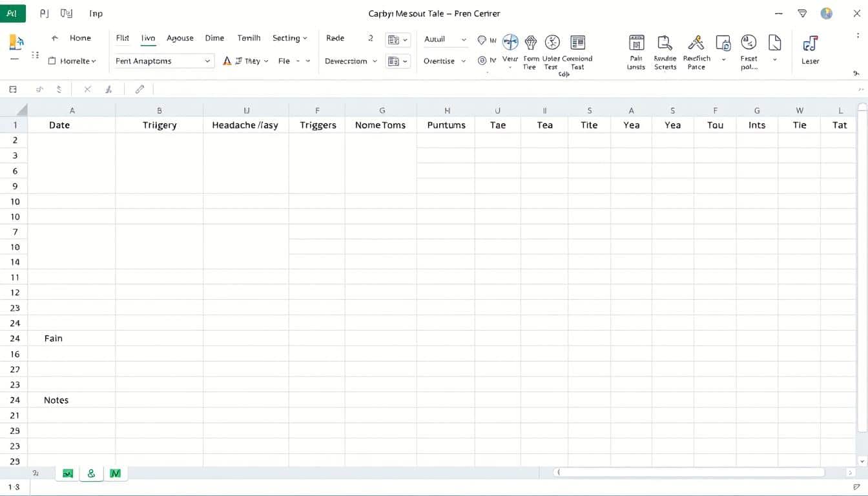The image size is (868, 496).
Task: Switch to the Dime ribbon tab
Action: (x=214, y=38)
